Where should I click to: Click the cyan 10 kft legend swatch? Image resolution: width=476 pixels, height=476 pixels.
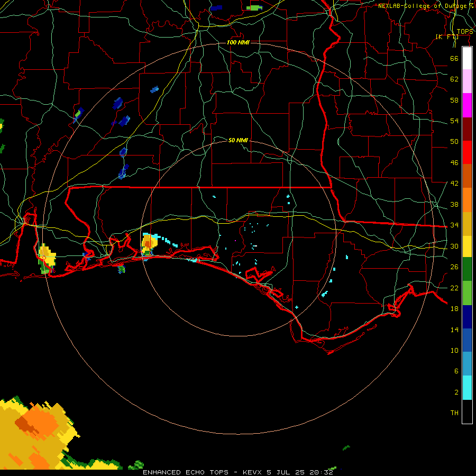pos(467,388)
